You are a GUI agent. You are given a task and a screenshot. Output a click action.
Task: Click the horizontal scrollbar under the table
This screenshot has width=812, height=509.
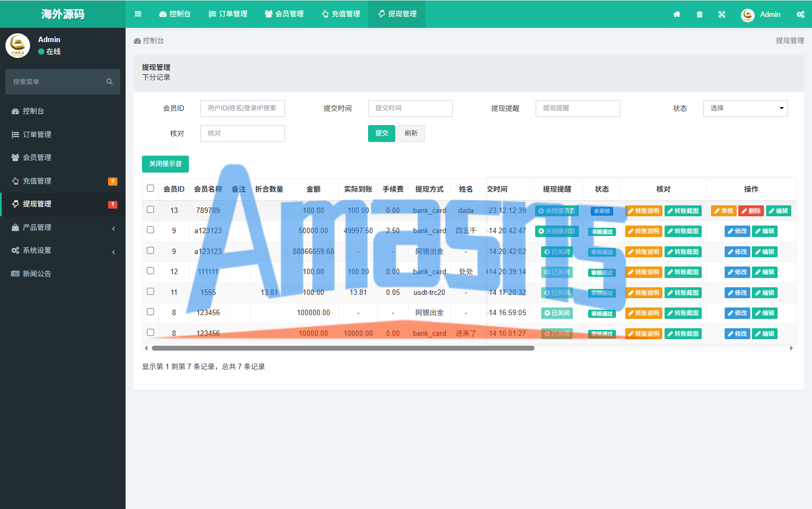click(x=343, y=348)
